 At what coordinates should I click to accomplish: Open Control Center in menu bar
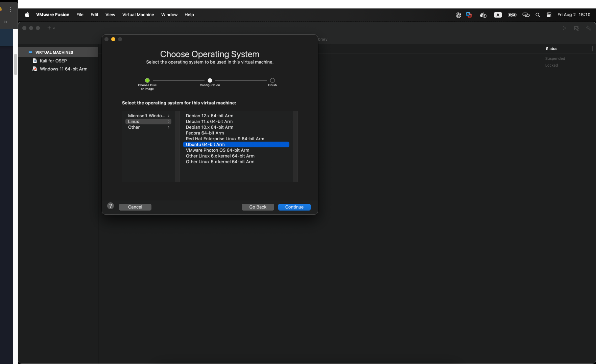549,15
